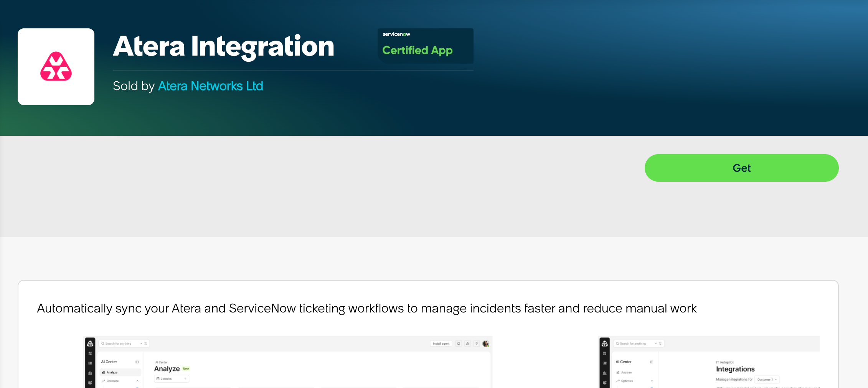Image resolution: width=868 pixels, height=388 pixels.
Task: Open the AI Center Analyze screenshot thumbnail
Action: (x=288, y=362)
